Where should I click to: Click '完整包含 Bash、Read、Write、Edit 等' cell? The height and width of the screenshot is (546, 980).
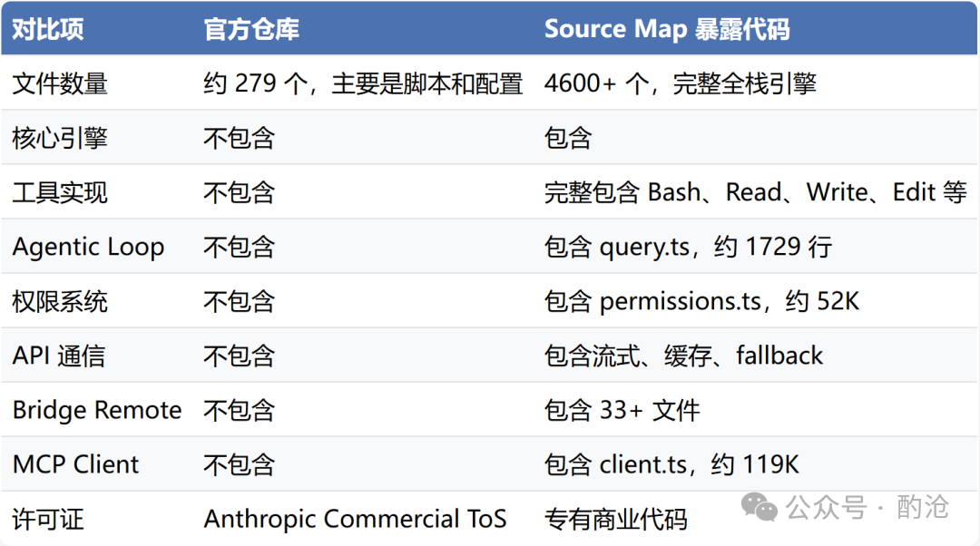[x=756, y=192]
